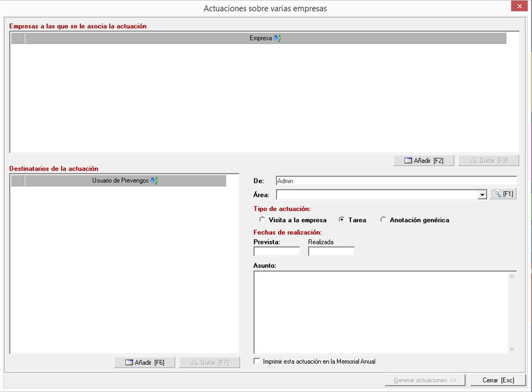Click the Prevista date field
Screen dimensions: 532x392
coord(277,251)
